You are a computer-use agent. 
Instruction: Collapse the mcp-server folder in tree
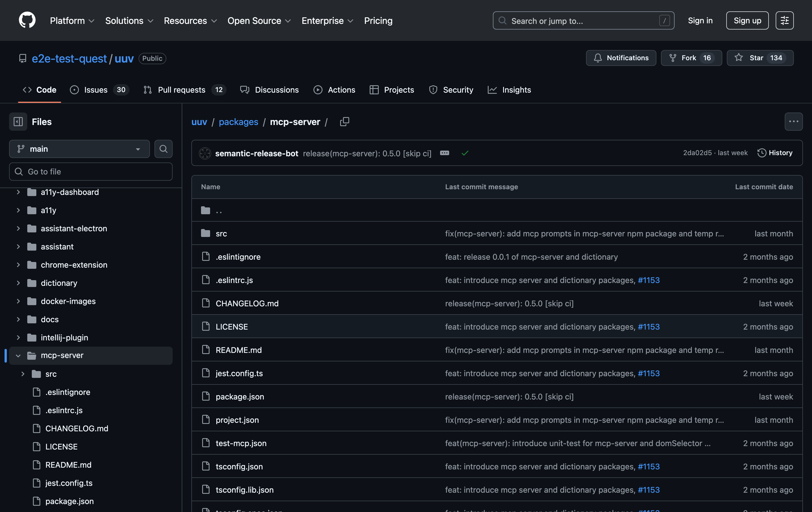pos(18,355)
